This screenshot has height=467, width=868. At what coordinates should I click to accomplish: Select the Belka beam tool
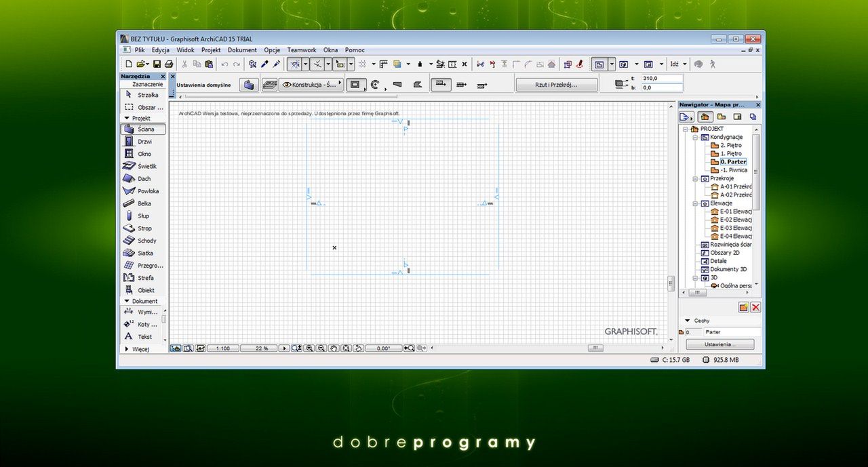pyautogui.click(x=143, y=203)
